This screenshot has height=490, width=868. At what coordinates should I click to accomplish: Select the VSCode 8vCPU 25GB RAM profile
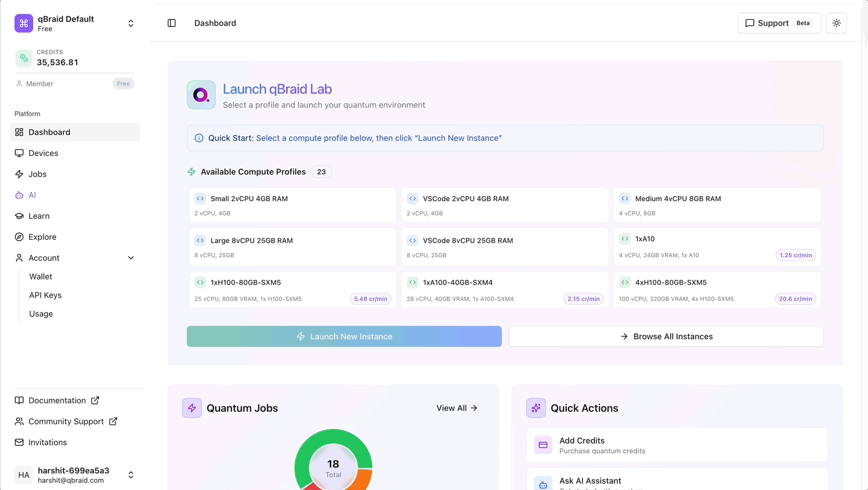pos(505,247)
